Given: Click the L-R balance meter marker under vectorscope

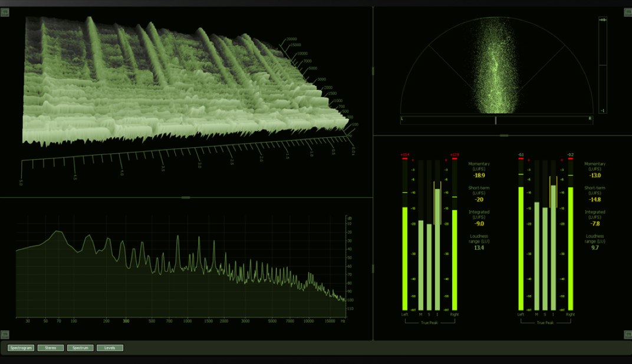Looking at the screenshot, I should point(496,120).
